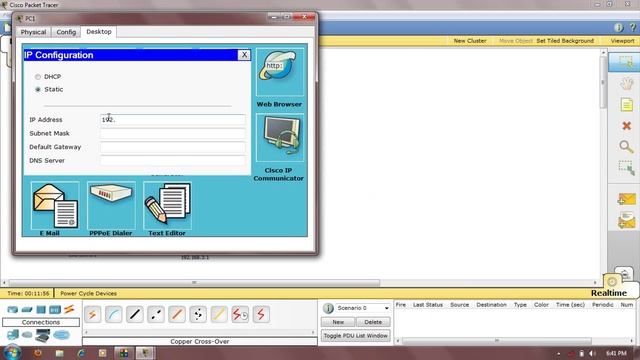Screen dimensions: 640x360
Task: Select the Phone cable dotted icon
Action: (198, 314)
